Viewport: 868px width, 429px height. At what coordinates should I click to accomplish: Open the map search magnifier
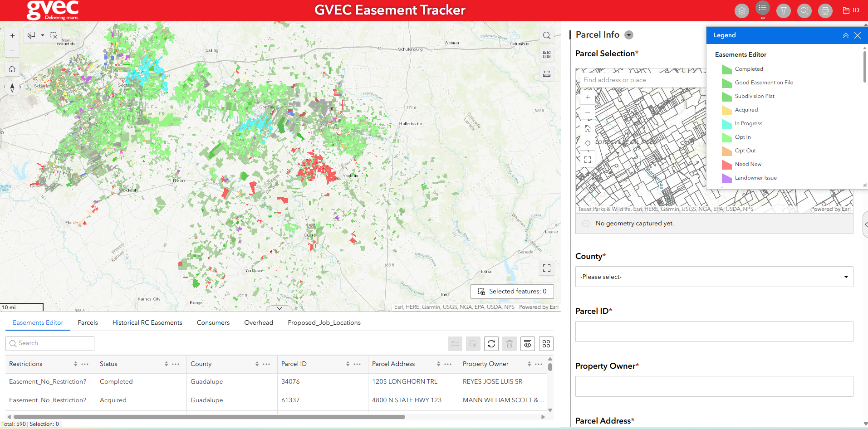[547, 35]
